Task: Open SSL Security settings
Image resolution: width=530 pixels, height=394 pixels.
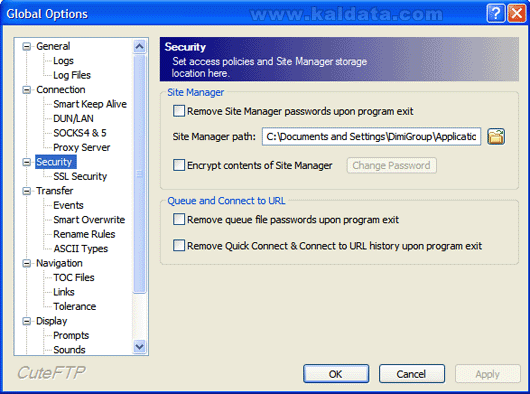Action: (80, 176)
